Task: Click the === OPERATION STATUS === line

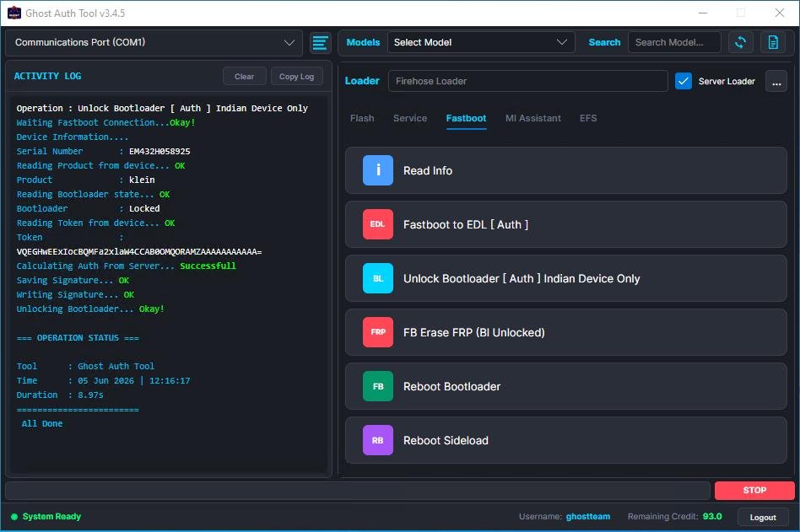Action: click(78, 338)
